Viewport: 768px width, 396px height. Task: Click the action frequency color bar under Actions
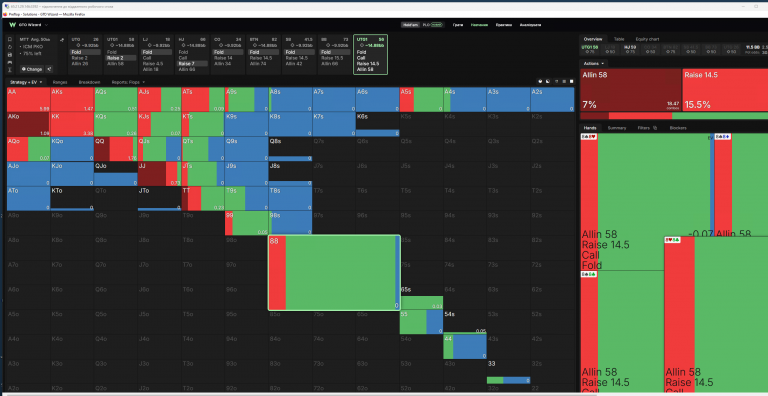[674, 116]
